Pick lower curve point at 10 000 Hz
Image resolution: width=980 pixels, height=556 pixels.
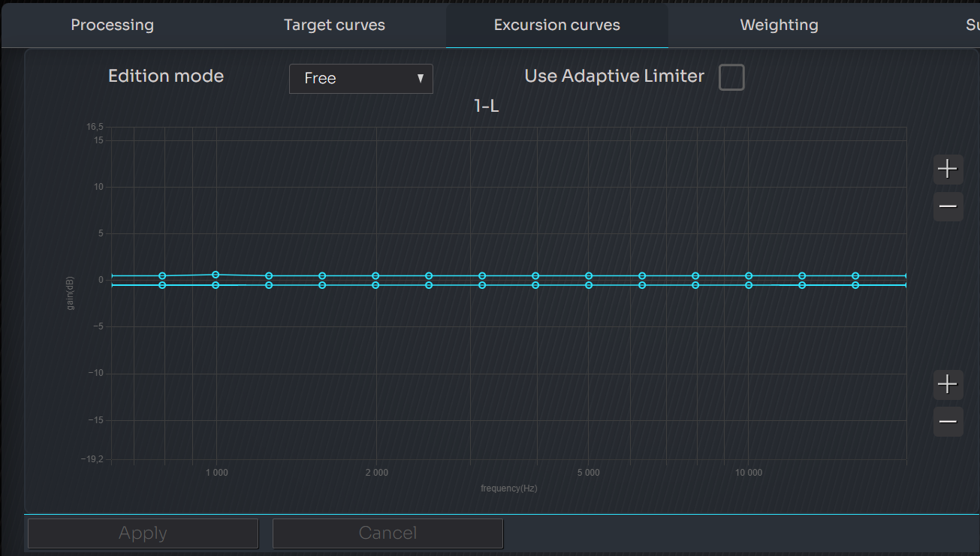coord(749,285)
